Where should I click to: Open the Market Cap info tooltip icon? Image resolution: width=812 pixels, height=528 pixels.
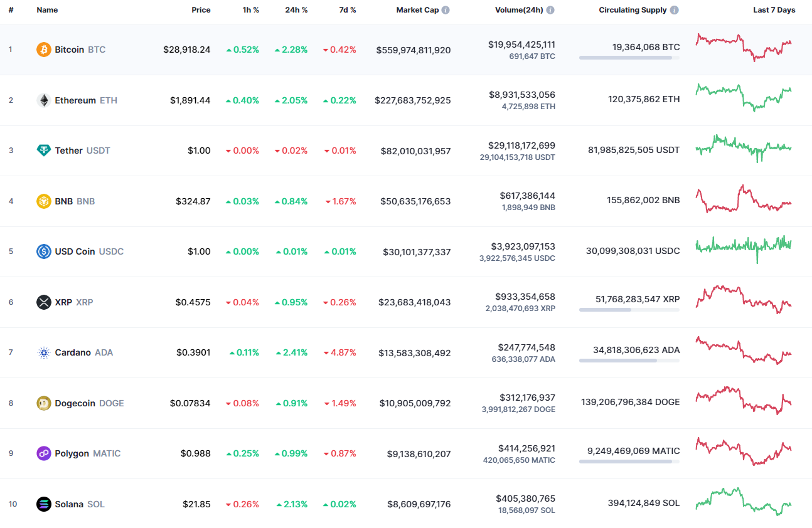[446, 9]
